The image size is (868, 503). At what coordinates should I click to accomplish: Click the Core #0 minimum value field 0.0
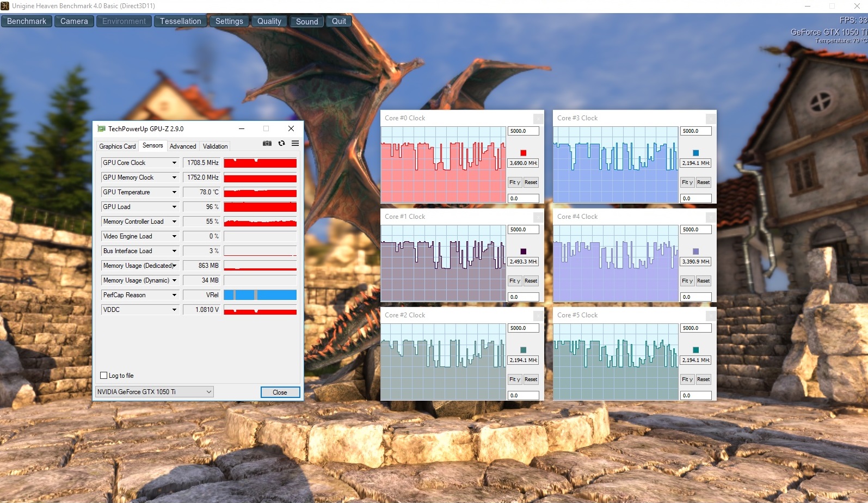point(524,199)
